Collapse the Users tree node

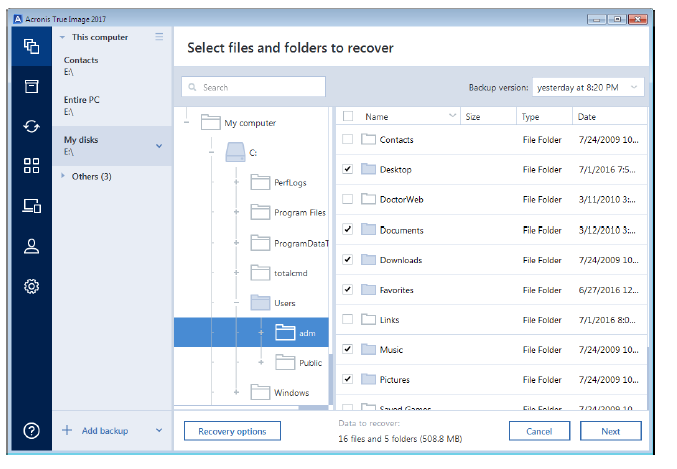pyautogui.click(x=237, y=302)
